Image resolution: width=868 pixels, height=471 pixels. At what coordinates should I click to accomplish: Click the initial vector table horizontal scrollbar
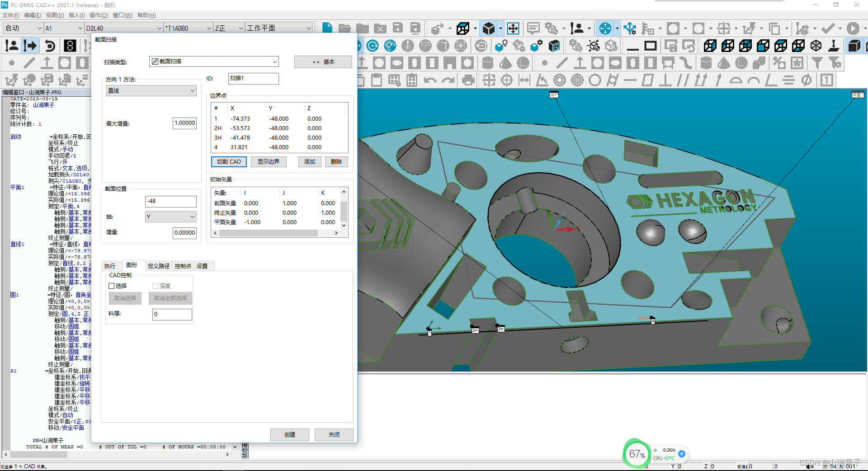[276, 233]
